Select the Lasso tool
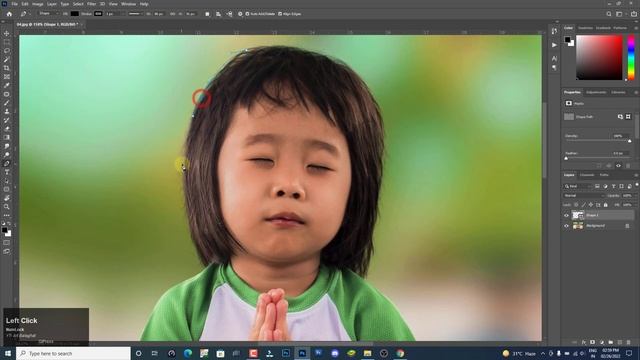The image size is (640, 360). [7, 51]
